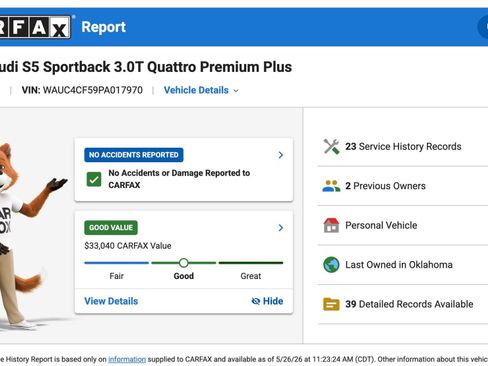Select '2 Previous Owners' text
This screenshot has height=366, width=488.
pos(385,186)
